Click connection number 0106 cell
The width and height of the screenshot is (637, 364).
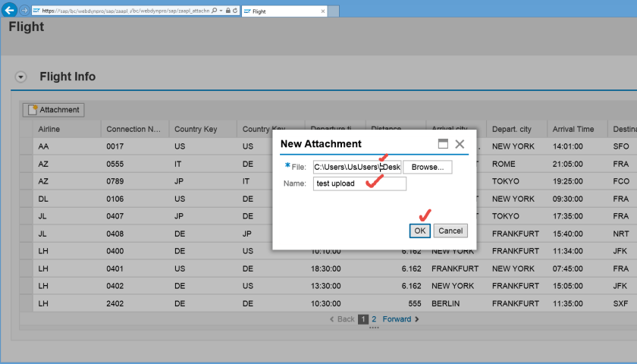tap(135, 199)
